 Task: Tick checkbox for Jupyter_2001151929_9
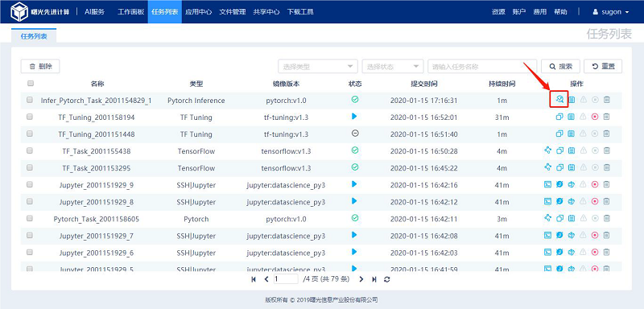point(30,184)
